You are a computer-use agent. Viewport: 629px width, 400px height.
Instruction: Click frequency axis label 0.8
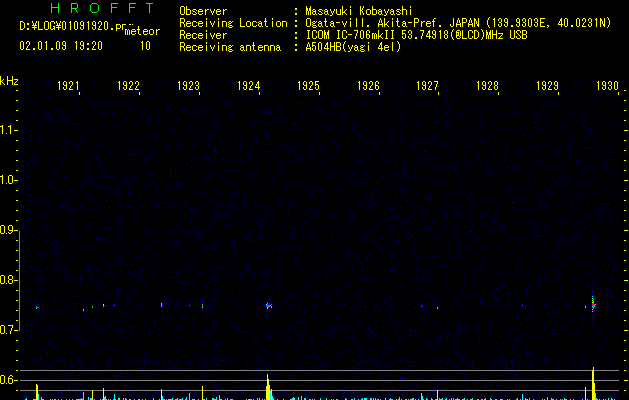(x=9, y=280)
